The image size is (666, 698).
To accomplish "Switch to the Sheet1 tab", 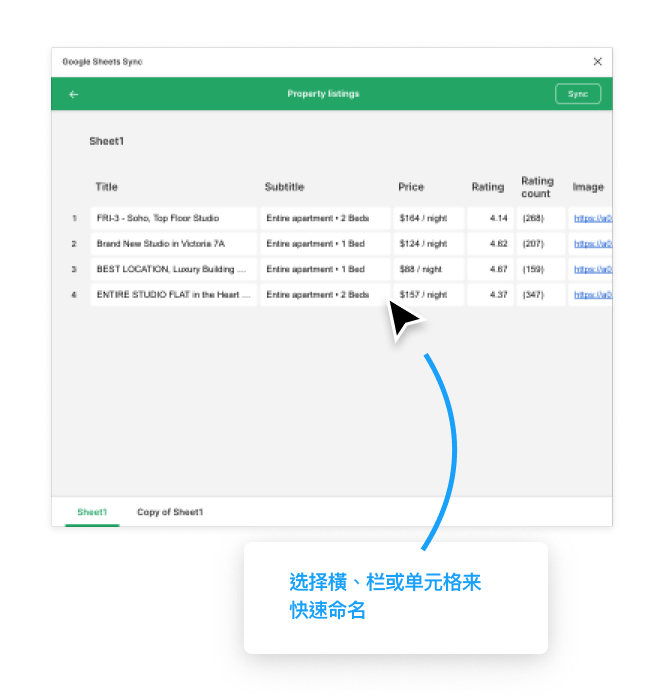I will [92, 512].
